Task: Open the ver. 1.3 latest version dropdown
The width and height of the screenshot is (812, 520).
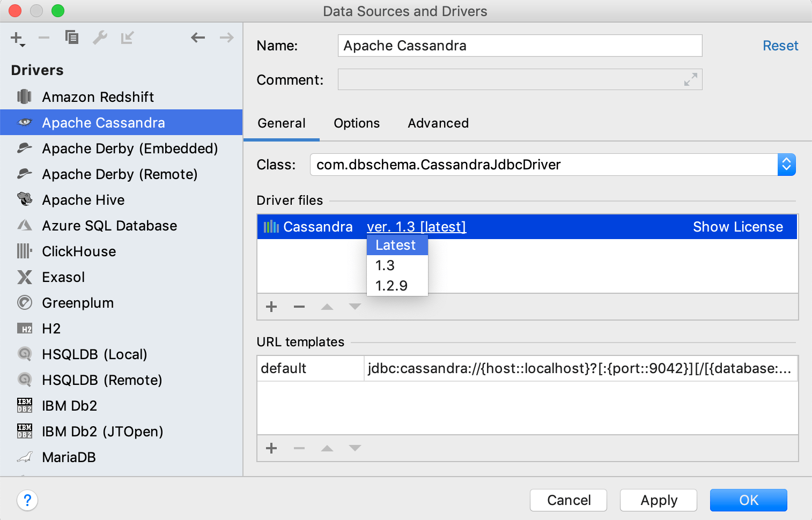Action: coord(416,226)
